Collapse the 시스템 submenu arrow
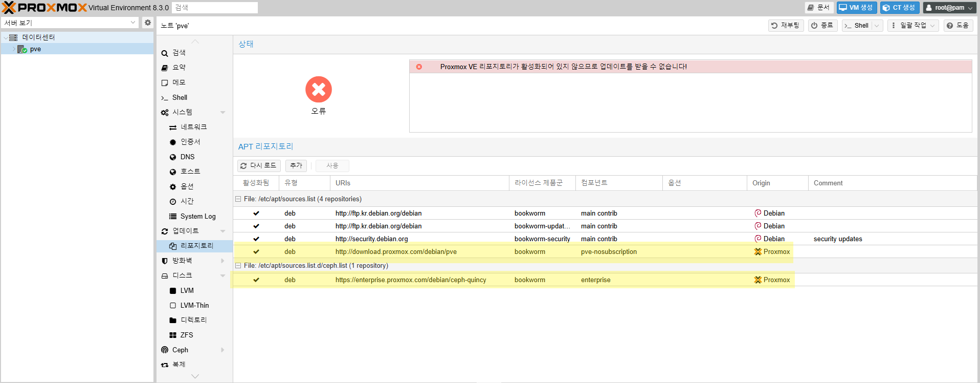Image resolution: width=980 pixels, height=383 pixels. tap(222, 112)
